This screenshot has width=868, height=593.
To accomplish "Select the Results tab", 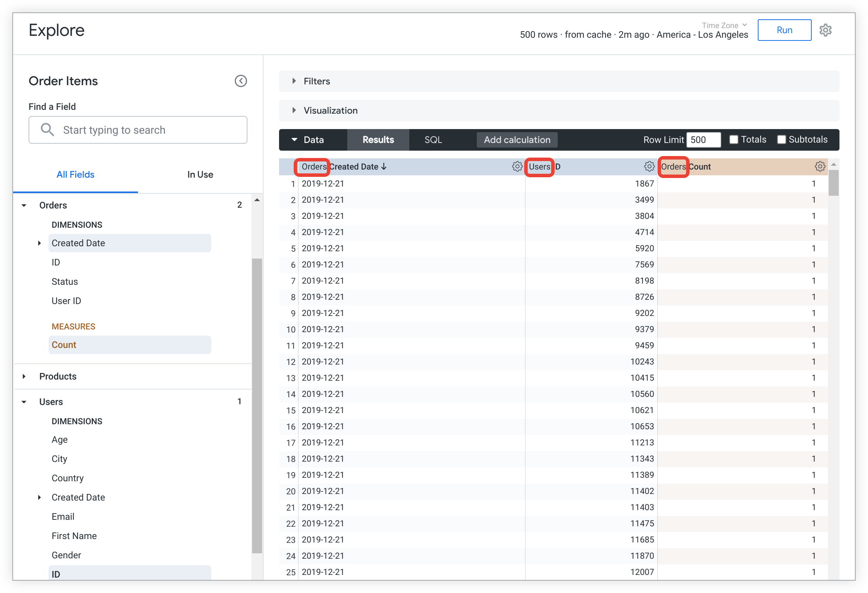I will pos(378,139).
